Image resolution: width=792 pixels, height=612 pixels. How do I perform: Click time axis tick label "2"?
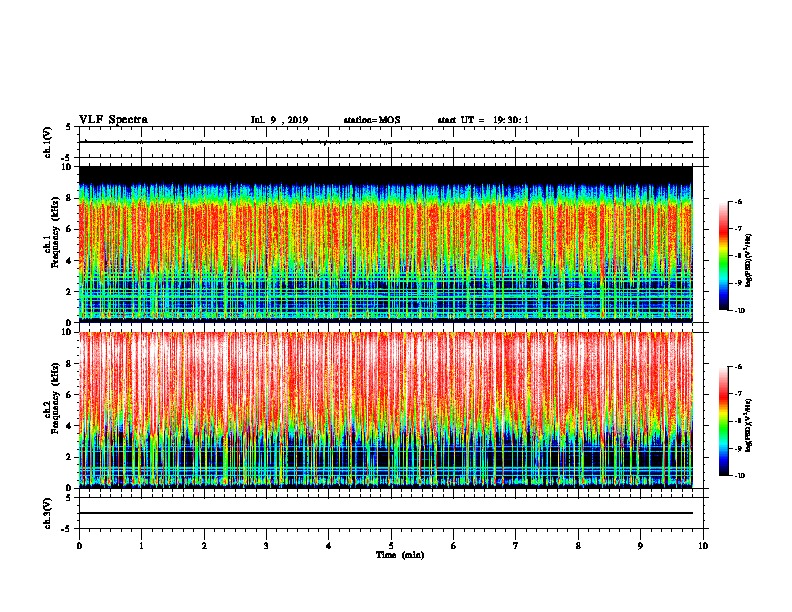[204, 545]
